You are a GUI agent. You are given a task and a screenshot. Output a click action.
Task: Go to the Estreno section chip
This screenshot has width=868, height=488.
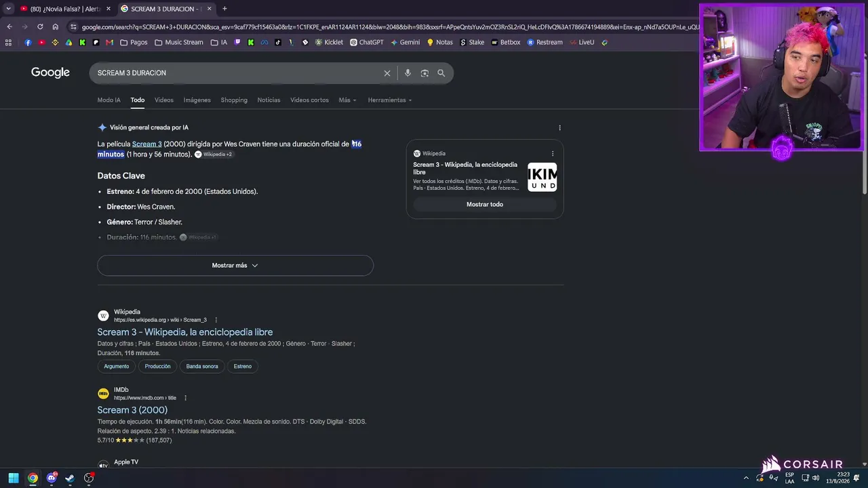click(x=243, y=367)
